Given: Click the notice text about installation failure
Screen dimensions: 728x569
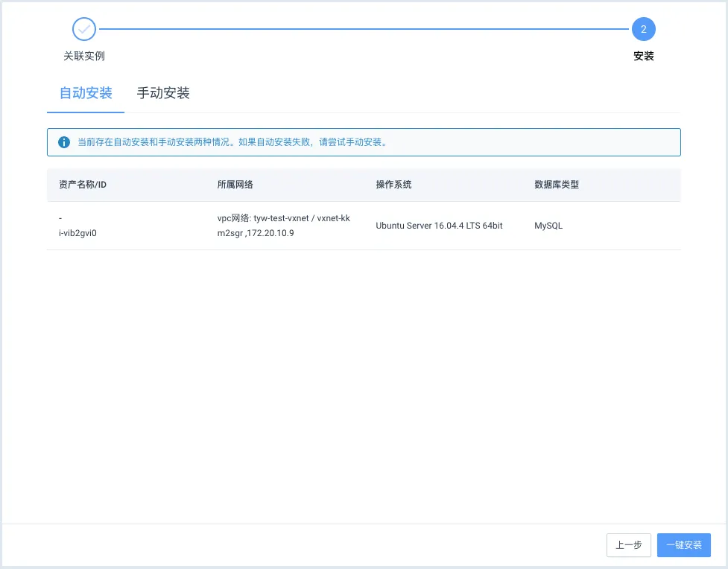Looking at the screenshot, I should pos(232,142).
